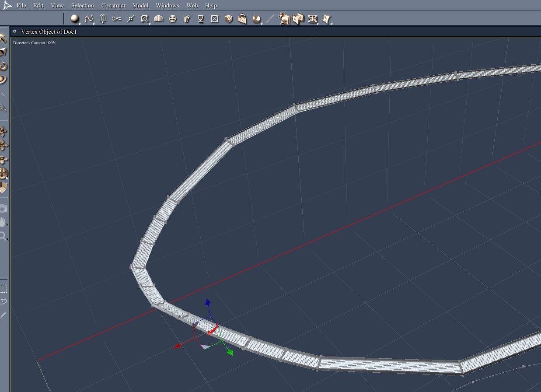Viewport: 541px width, 392px height.
Task: Open the Model menu
Action: pos(140,5)
